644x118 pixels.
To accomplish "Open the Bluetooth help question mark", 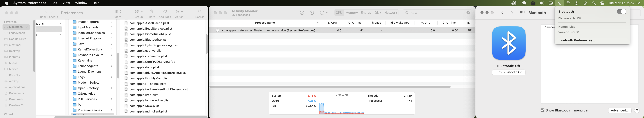I will click(x=637, y=111).
